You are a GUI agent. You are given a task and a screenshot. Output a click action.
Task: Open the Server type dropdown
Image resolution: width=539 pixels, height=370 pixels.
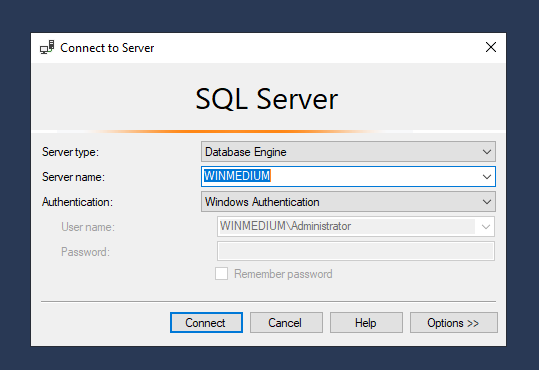(348, 152)
